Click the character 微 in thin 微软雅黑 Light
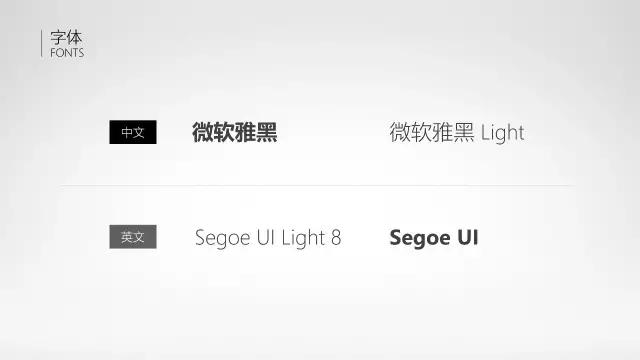 400,132
